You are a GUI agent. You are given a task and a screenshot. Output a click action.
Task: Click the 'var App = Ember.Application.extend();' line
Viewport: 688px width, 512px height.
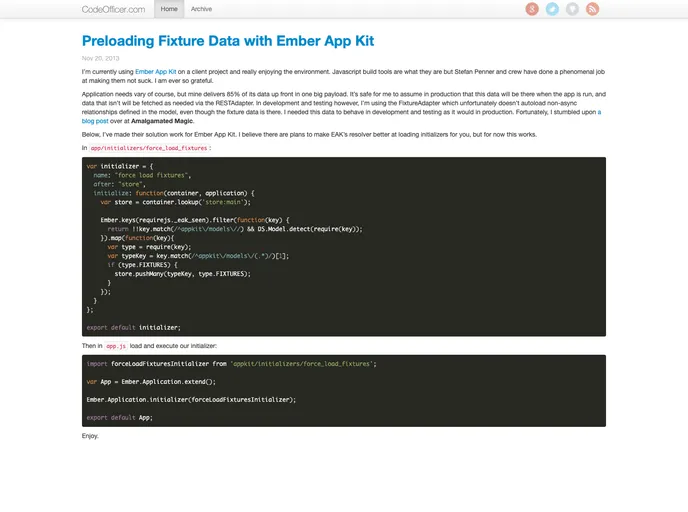(x=151, y=382)
